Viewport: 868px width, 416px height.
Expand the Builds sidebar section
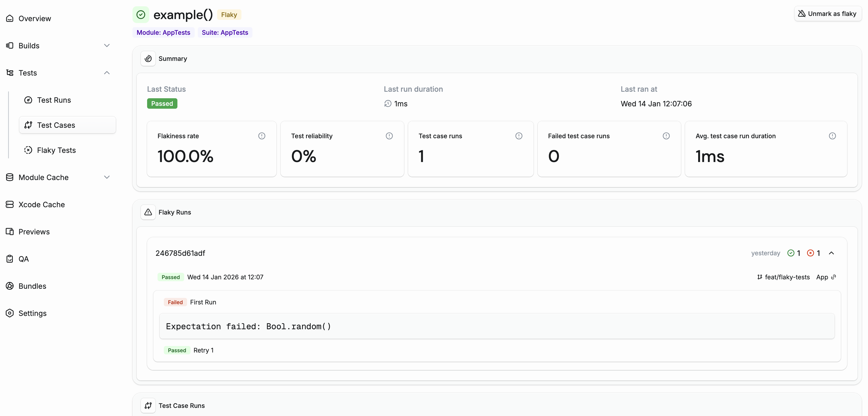(x=107, y=45)
